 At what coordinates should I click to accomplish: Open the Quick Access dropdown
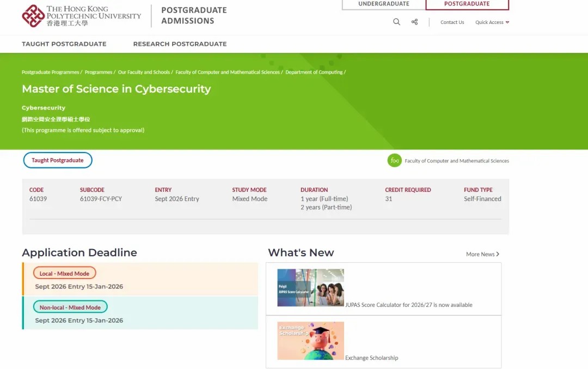tap(492, 22)
